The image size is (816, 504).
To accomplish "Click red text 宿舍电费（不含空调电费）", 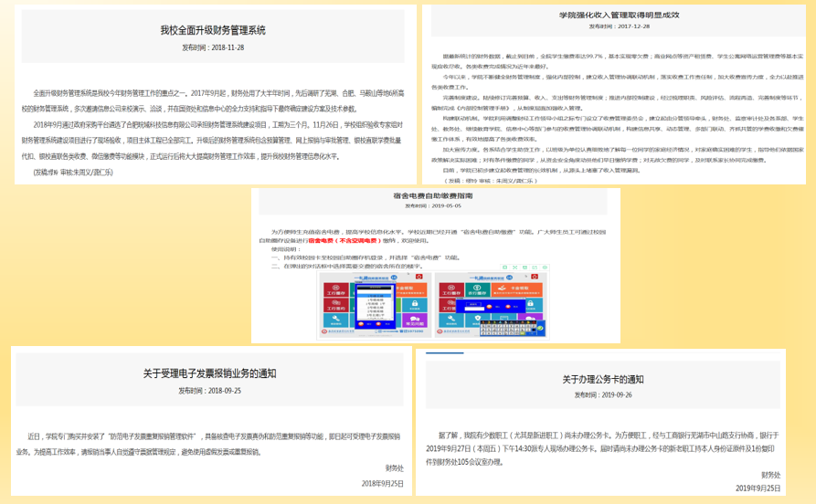I will (x=344, y=241).
